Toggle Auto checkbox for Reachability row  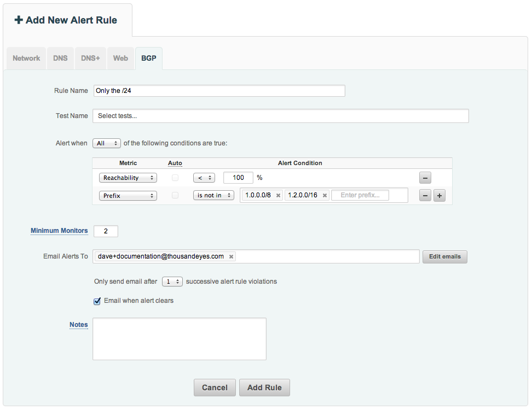[x=175, y=178]
